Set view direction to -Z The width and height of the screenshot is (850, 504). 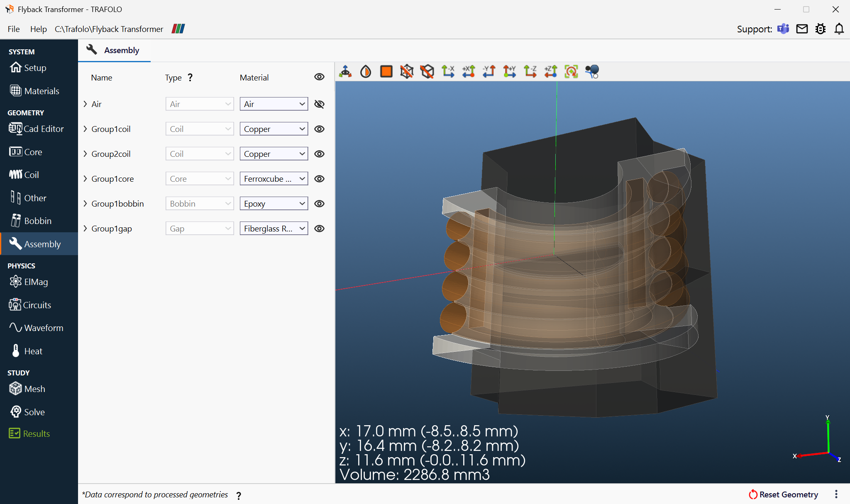(530, 71)
